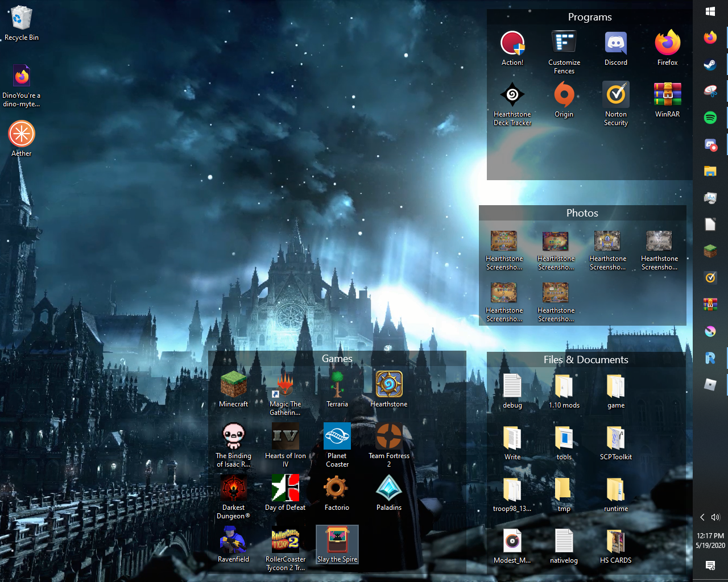Select the Paladins game icon
728x582 pixels.
click(389, 493)
